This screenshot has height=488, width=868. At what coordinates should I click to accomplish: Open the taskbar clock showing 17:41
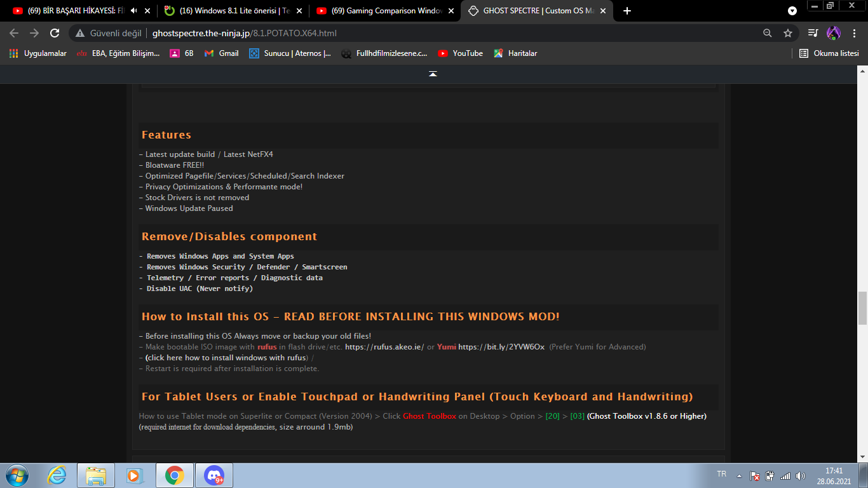pos(834,476)
